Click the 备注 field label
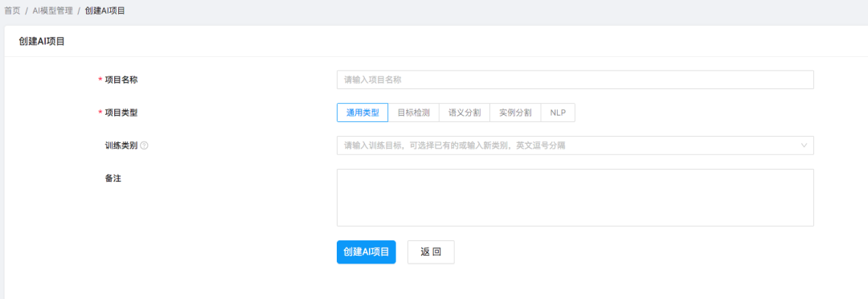This screenshot has width=868, height=299. pyautogui.click(x=113, y=178)
